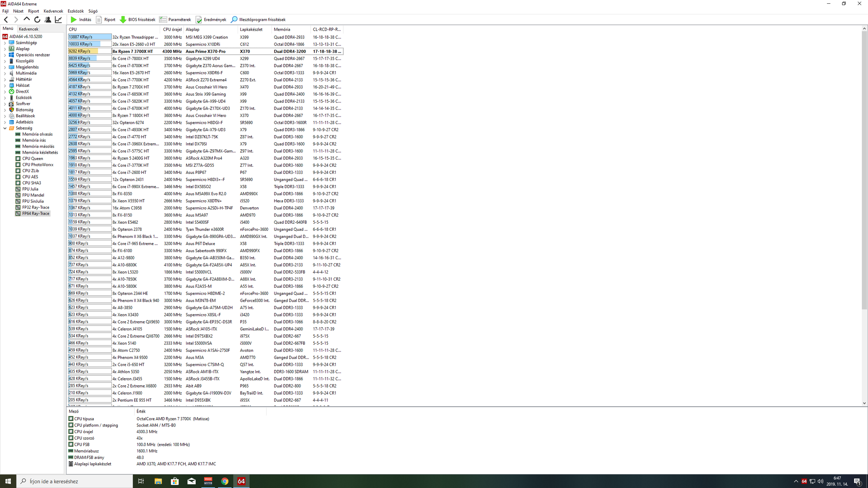
Task: Open Chrome from the Windows taskbar
Action: pos(225,481)
